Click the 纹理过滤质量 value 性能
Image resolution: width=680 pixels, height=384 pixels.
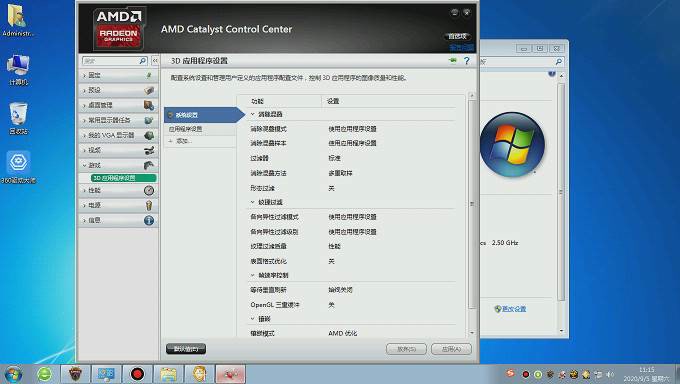334,246
